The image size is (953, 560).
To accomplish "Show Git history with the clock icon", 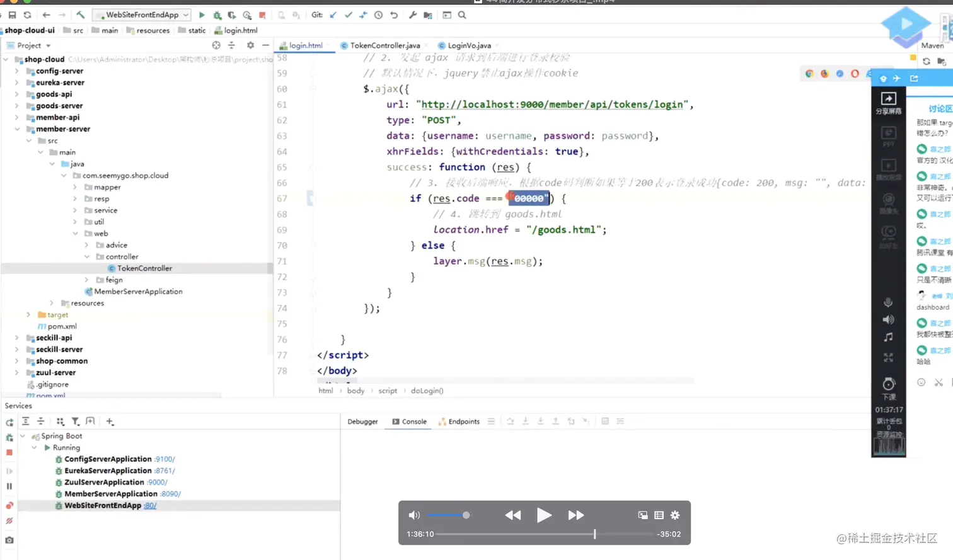I will click(x=378, y=15).
